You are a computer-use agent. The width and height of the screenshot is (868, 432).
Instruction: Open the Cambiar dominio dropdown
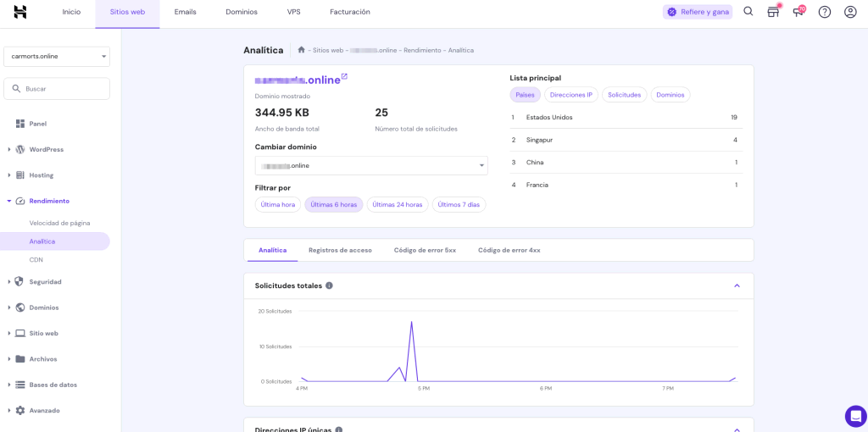click(371, 165)
